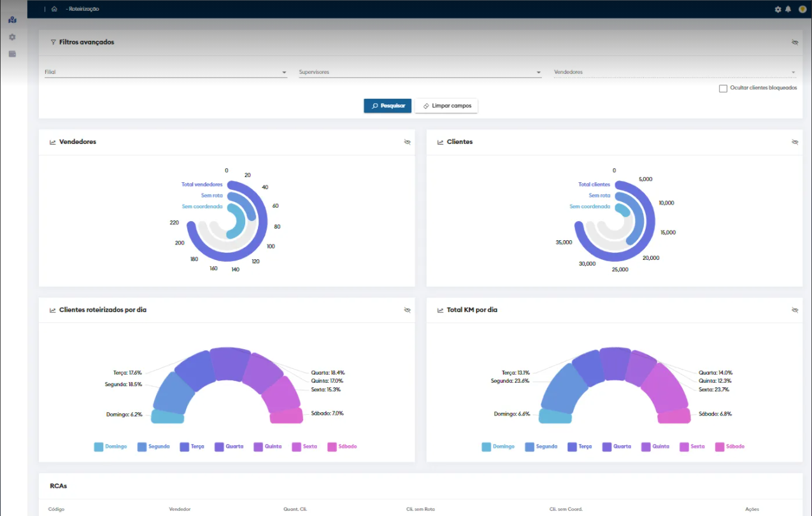
Task: Click the funnel icon beside Filtros avançados
Action: coord(53,42)
